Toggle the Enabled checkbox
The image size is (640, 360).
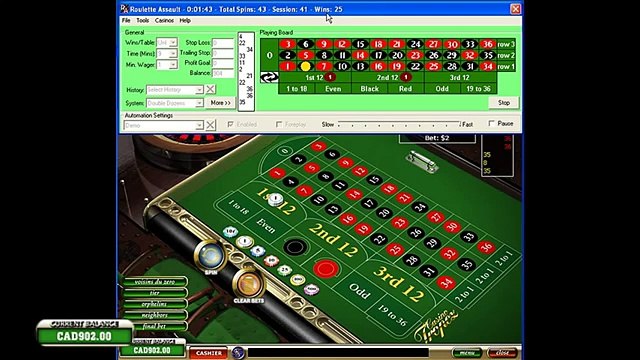(x=230, y=124)
